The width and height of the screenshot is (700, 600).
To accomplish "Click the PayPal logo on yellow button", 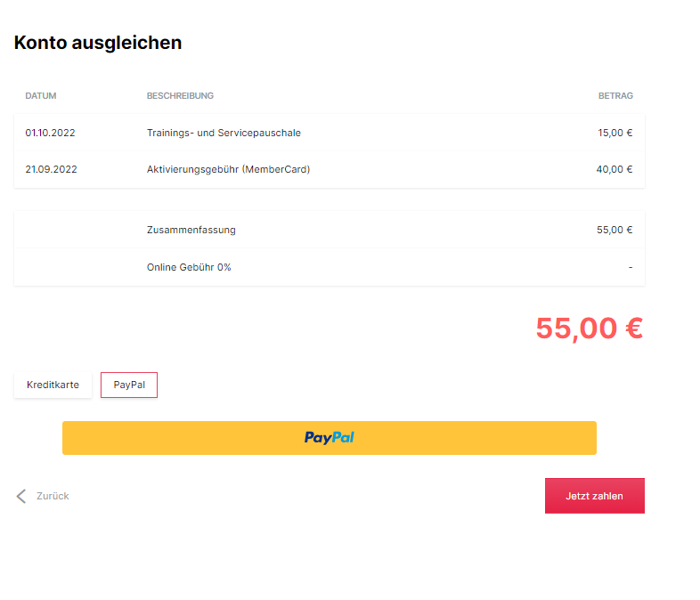I will [x=329, y=438].
